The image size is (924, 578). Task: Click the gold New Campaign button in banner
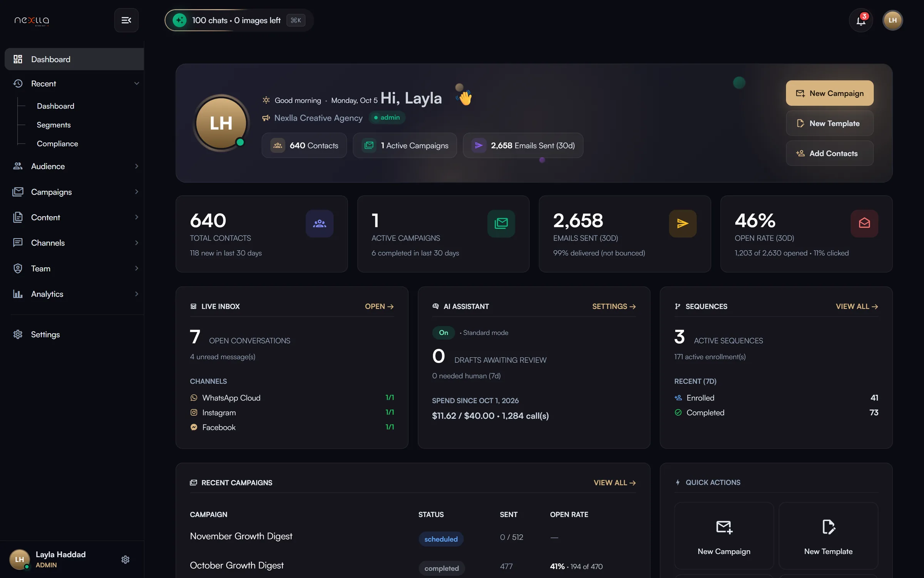point(829,93)
